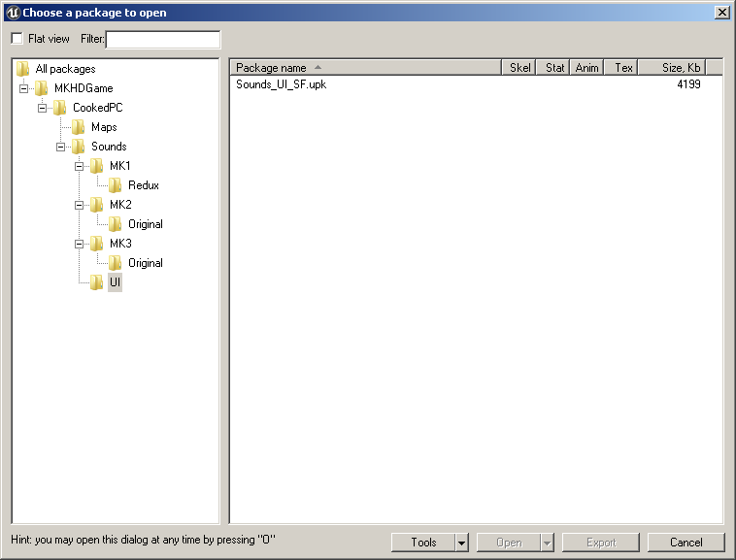Viewport: 736px width, 560px height.
Task: Click the folder icon of Original under MK2
Action: coord(115,224)
